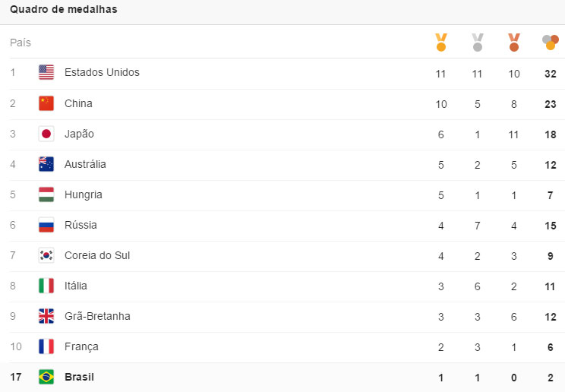Click the Brazil flag icon
Screen dimensions: 565x392
pyautogui.click(x=46, y=377)
